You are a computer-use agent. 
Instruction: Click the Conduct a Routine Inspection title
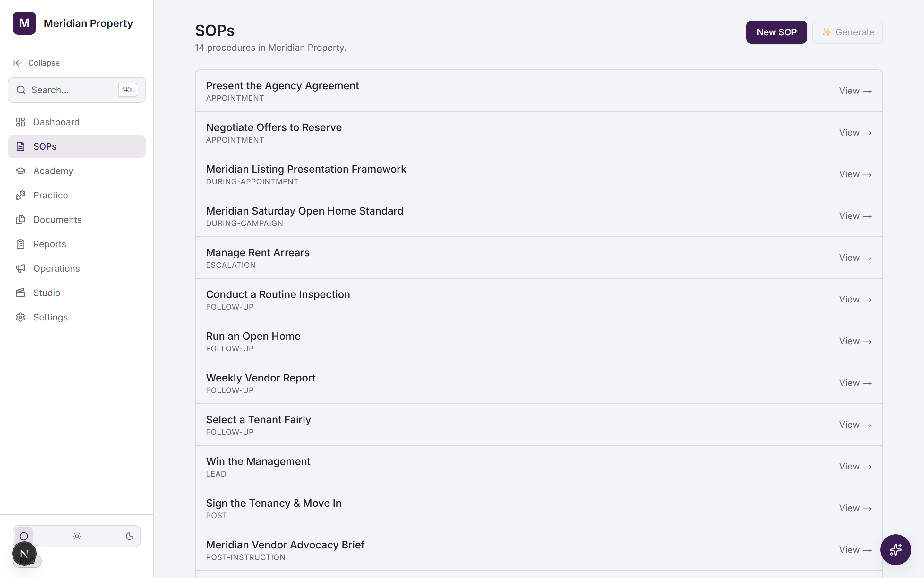278,294
